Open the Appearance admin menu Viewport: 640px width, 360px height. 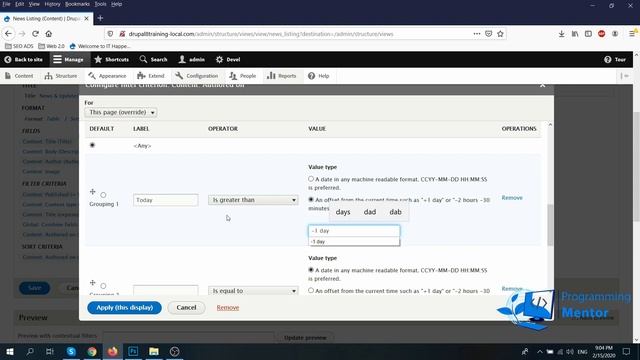tap(107, 76)
